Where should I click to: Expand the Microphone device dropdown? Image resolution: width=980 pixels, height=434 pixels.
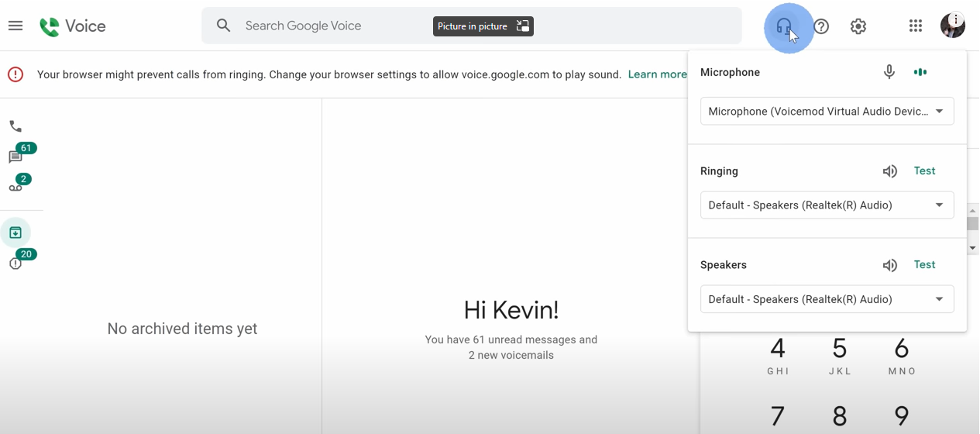pyautogui.click(x=827, y=112)
